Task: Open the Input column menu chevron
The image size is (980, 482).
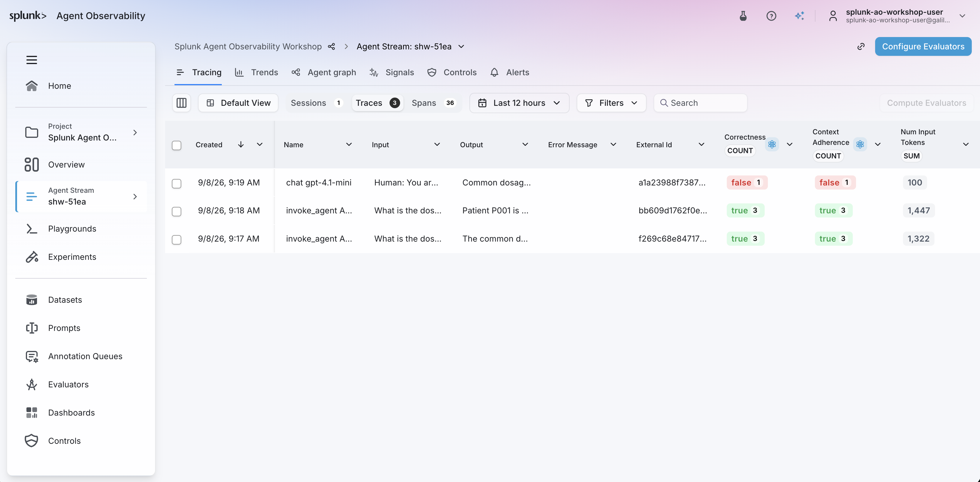Action: (437, 144)
